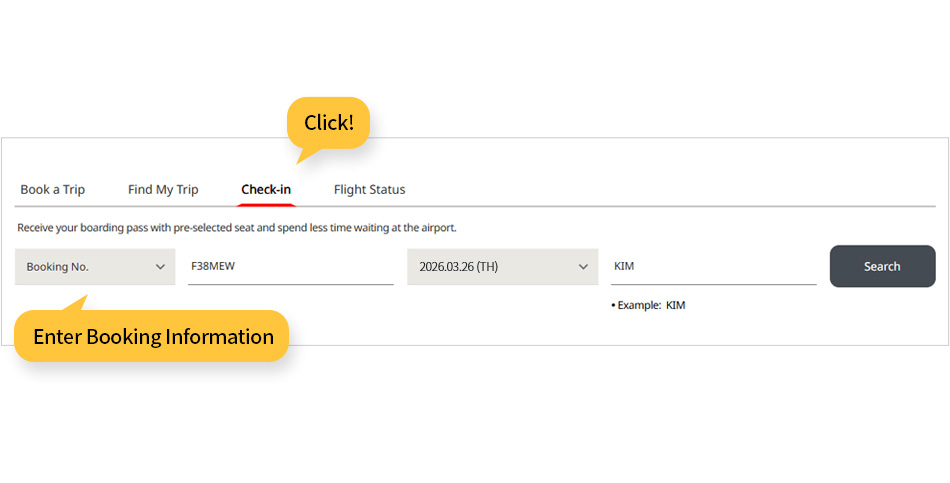Click the "Enter Booking Information" callout bubble
The width and height of the screenshot is (950, 483).
tap(152, 337)
